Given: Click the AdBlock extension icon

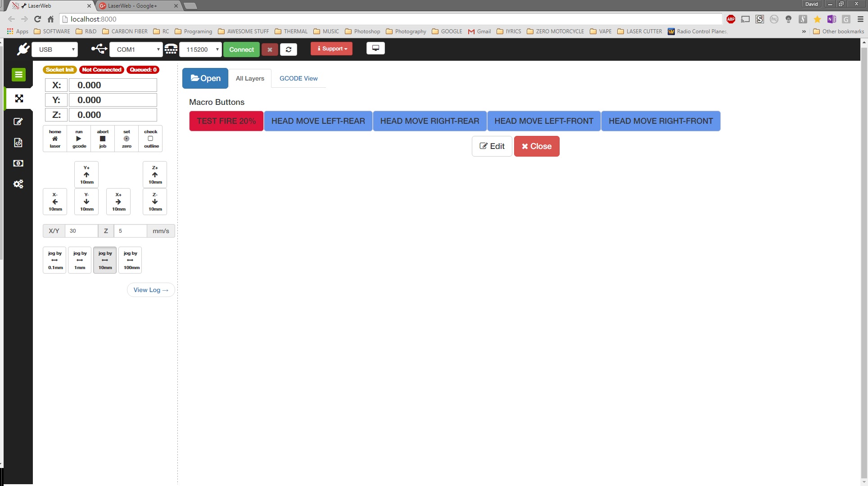Looking at the screenshot, I should point(731,19).
